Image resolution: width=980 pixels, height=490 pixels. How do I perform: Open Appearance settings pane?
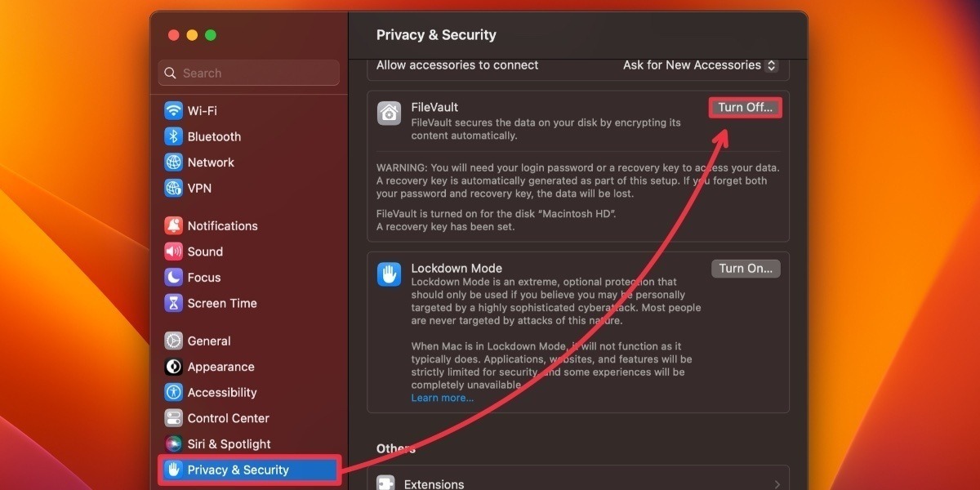[x=220, y=367]
